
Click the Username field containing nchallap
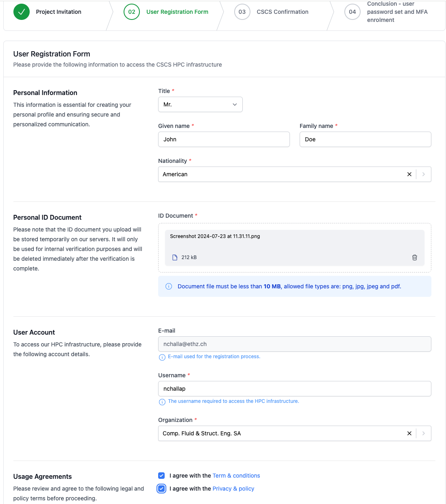click(294, 389)
